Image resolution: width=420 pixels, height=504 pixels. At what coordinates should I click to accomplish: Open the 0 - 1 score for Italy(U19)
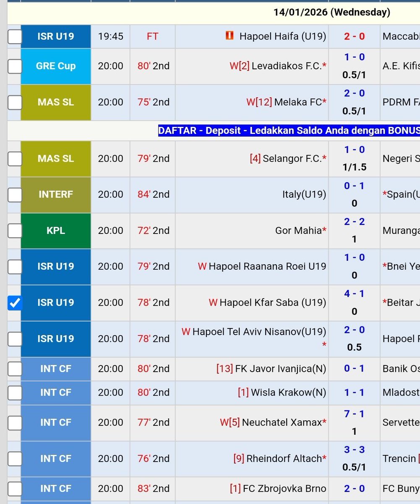pos(355,185)
